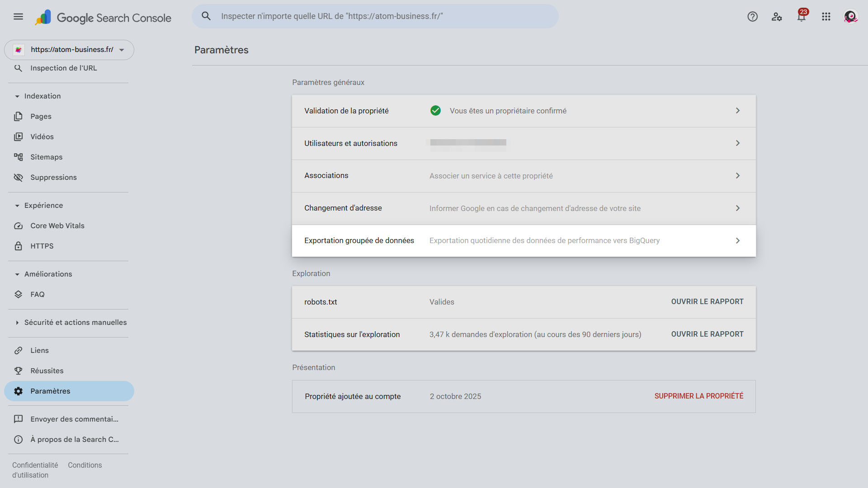Image resolution: width=868 pixels, height=488 pixels.
Task: Go to the Suppressions page
Action: (53, 177)
